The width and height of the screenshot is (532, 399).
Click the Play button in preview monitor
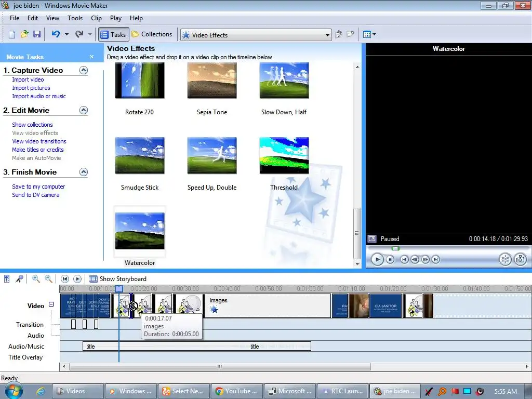click(x=377, y=260)
